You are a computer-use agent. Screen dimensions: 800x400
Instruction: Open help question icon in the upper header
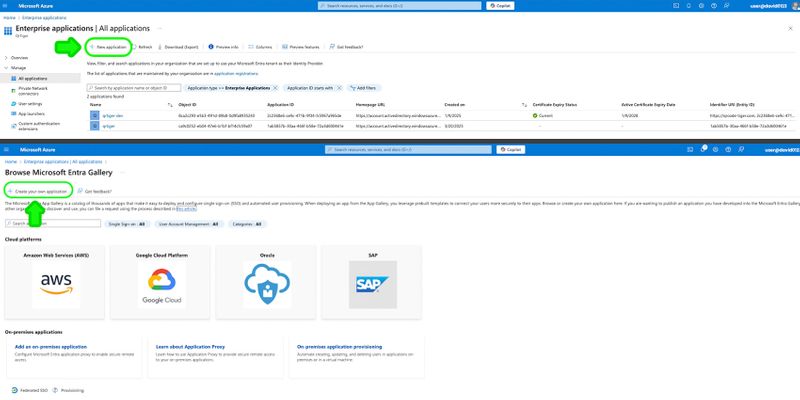[x=714, y=6]
